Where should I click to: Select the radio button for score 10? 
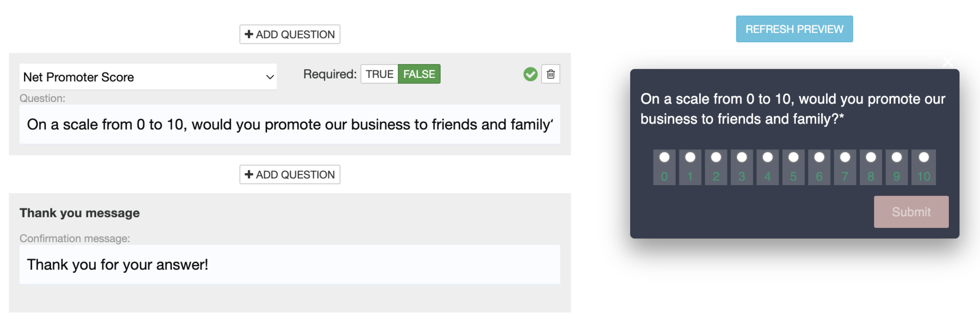[923, 156]
